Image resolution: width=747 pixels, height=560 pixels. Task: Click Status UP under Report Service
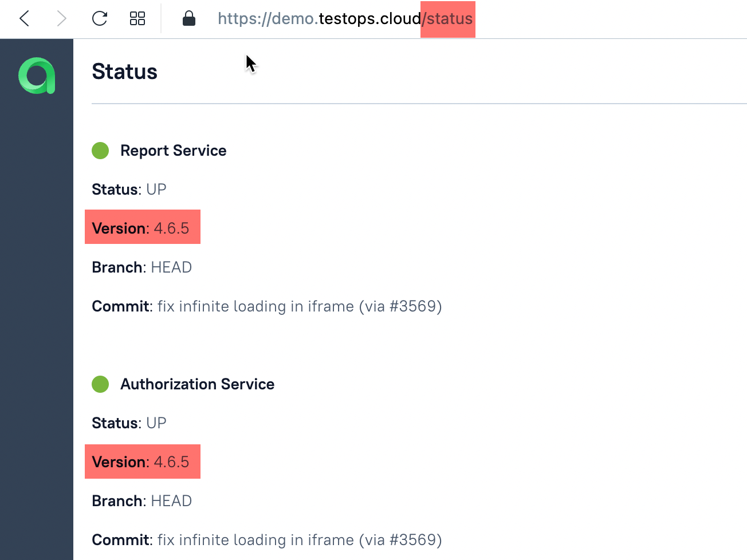tap(129, 190)
